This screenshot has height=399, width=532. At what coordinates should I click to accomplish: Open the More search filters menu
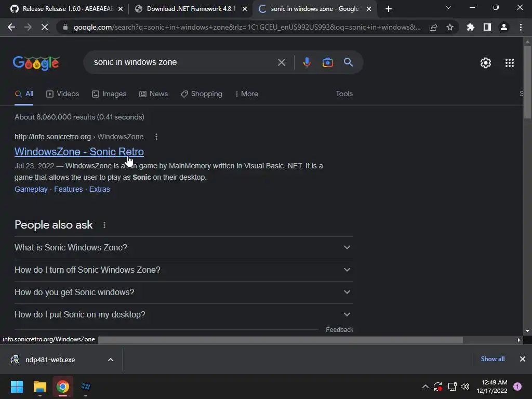(x=247, y=94)
